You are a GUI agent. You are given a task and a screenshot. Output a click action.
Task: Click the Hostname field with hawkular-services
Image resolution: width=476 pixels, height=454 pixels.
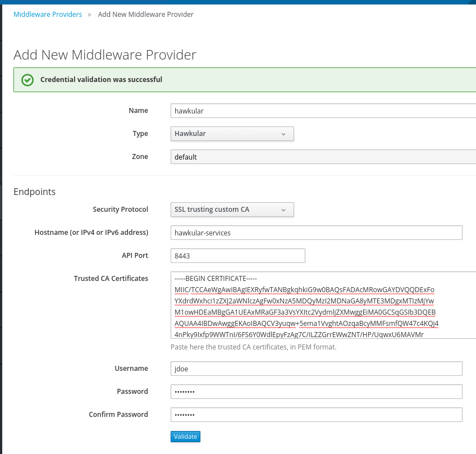317,233
